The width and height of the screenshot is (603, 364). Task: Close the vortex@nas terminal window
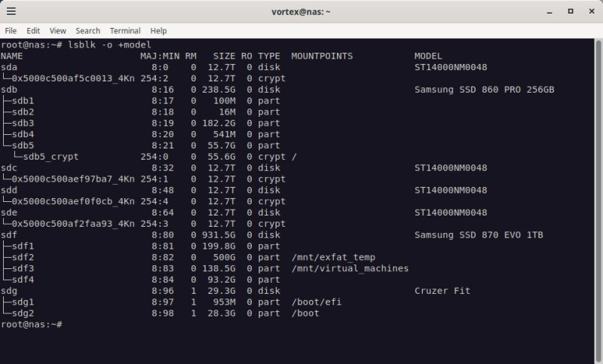tap(592, 11)
